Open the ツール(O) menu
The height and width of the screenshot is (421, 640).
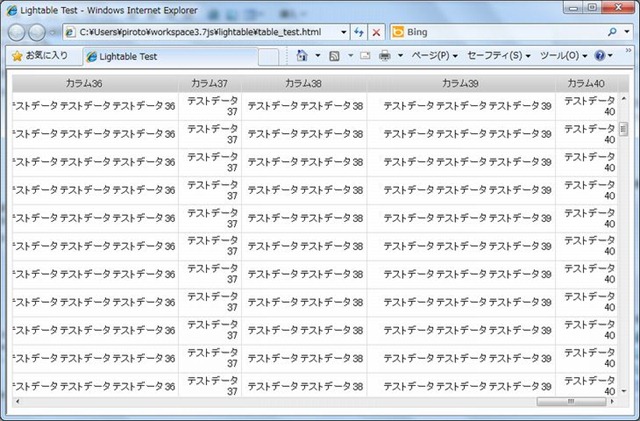pos(562,56)
